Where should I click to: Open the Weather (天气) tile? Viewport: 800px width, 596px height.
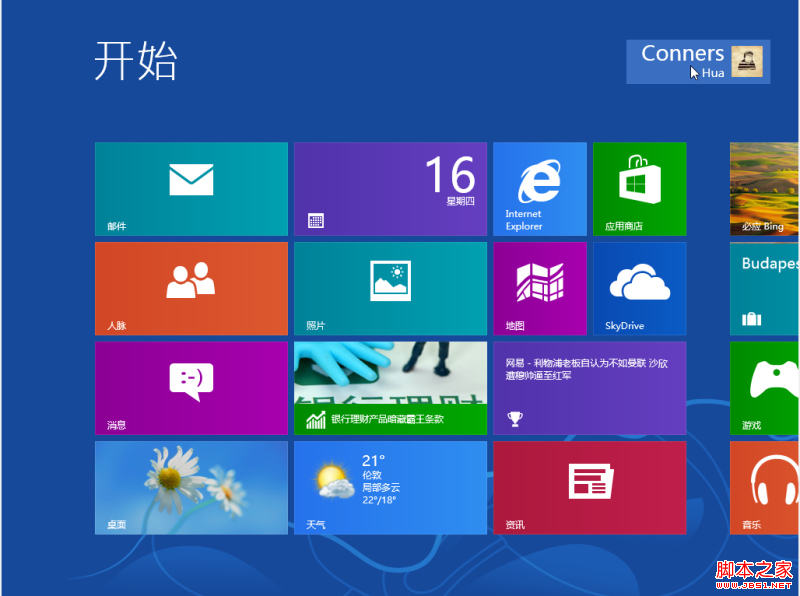390,488
